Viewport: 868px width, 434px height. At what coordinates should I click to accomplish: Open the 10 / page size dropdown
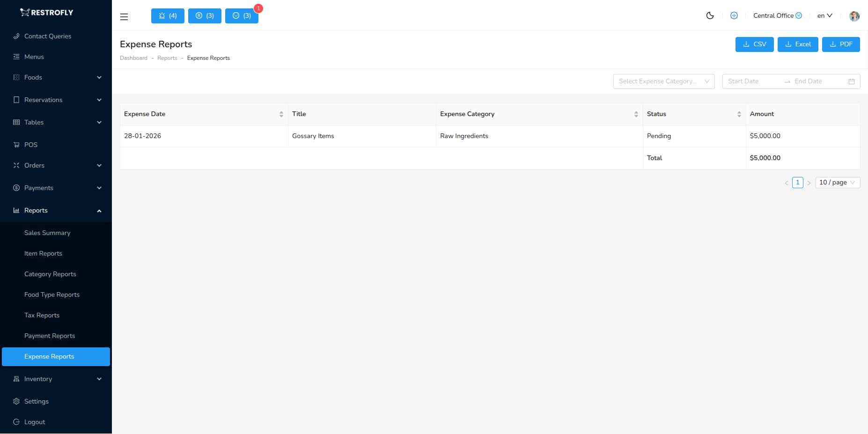(x=837, y=183)
